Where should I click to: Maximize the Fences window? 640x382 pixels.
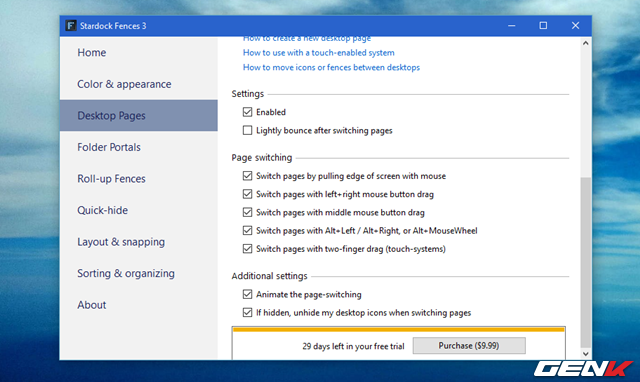pyautogui.click(x=543, y=26)
